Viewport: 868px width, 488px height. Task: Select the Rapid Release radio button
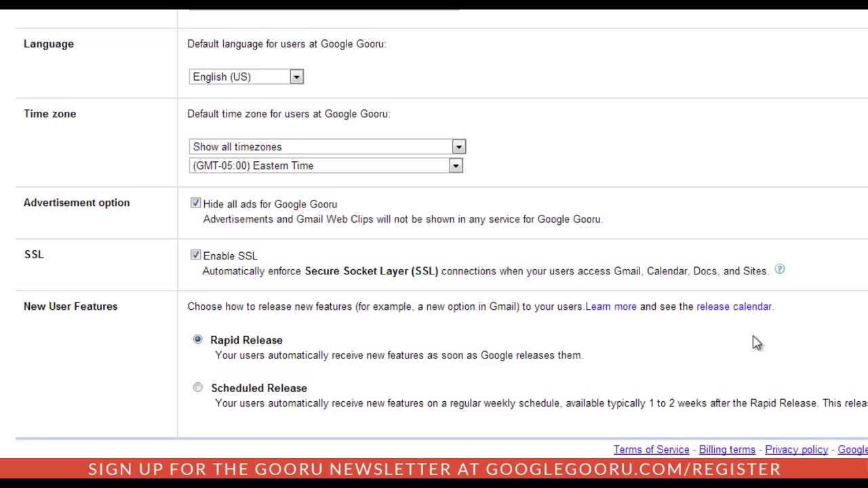click(197, 339)
